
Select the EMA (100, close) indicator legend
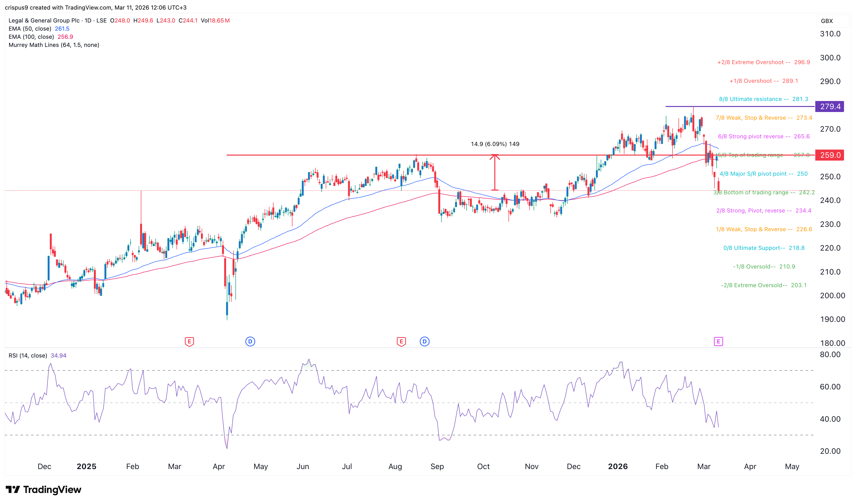point(31,37)
